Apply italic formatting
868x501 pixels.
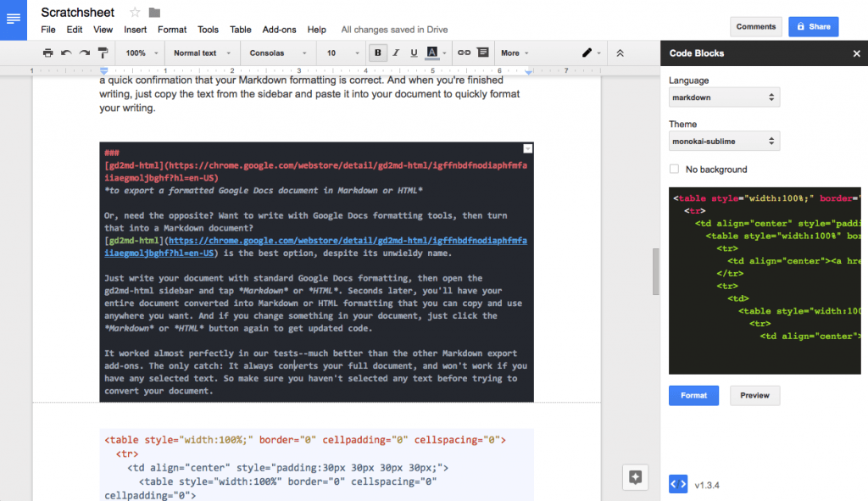396,52
